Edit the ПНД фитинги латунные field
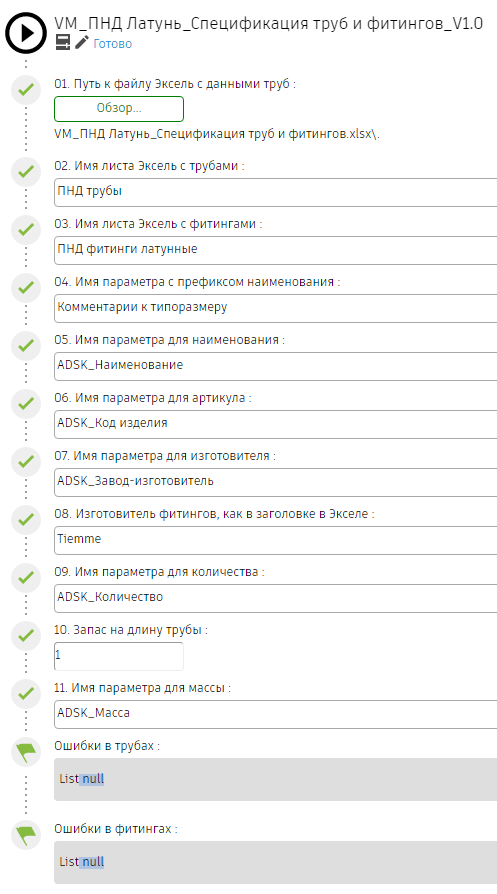 tap(276, 250)
